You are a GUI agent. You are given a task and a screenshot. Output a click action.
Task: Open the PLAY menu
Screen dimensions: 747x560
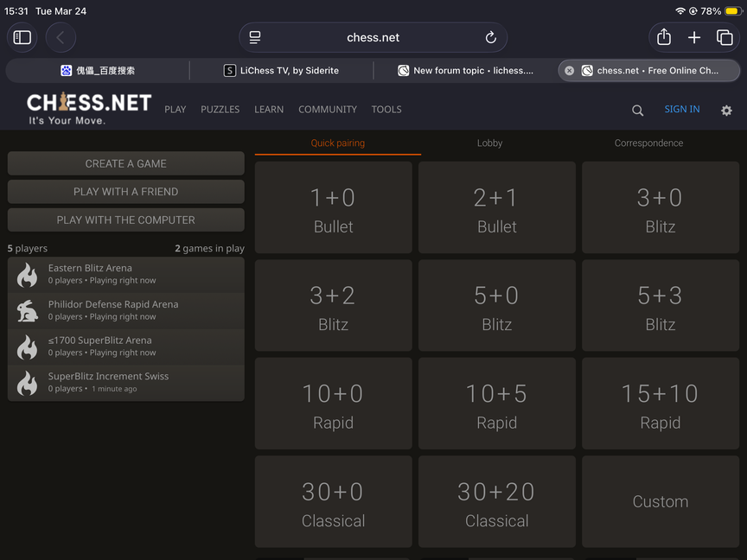coord(176,110)
